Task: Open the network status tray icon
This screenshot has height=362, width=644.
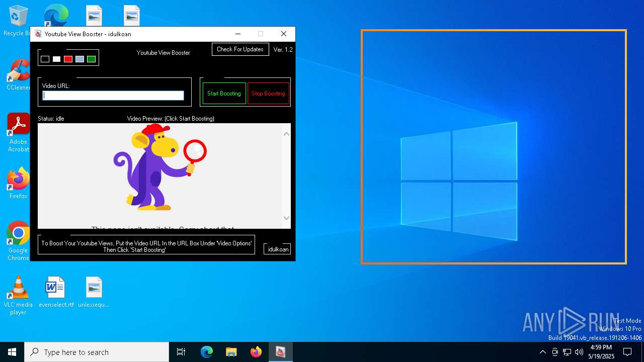Action: (x=567, y=352)
